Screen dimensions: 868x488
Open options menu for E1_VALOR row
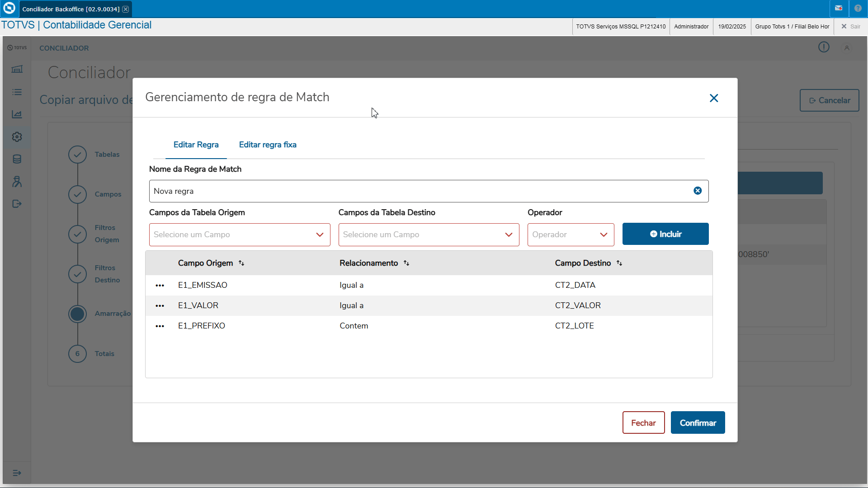160,306
